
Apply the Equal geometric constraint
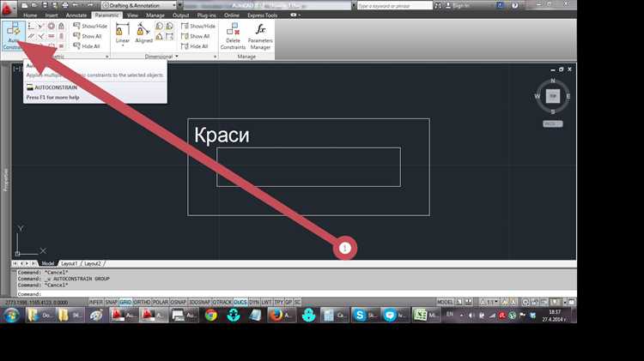pos(61,46)
